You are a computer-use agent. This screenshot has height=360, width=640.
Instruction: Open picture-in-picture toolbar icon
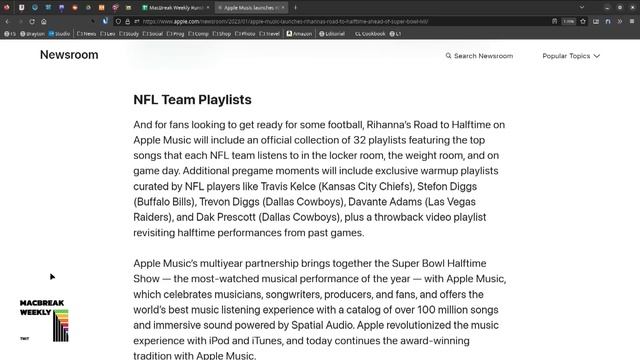596,21
